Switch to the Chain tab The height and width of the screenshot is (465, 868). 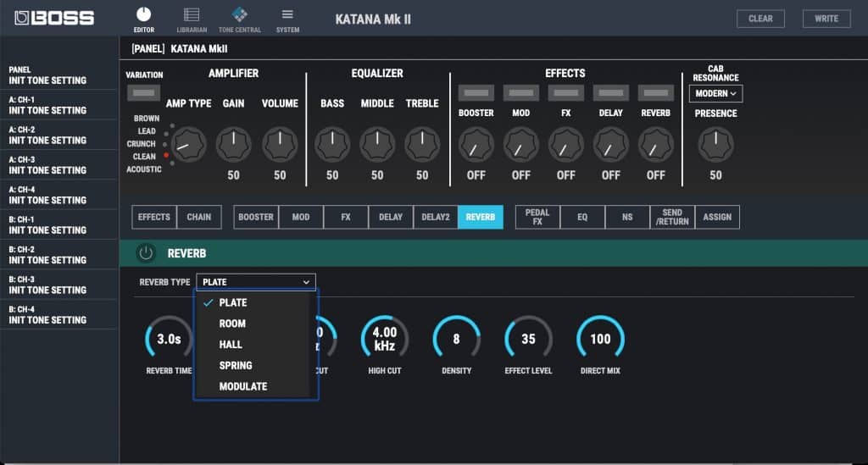coord(198,218)
